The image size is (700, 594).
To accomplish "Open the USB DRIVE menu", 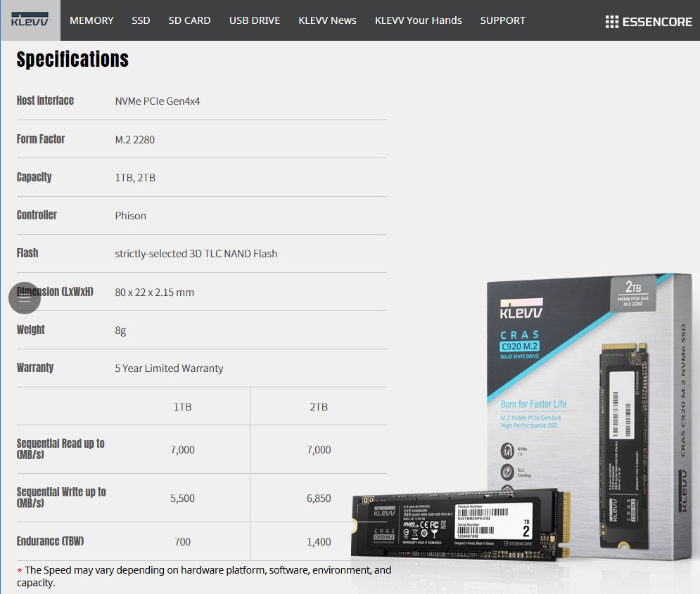I will point(255,20).
